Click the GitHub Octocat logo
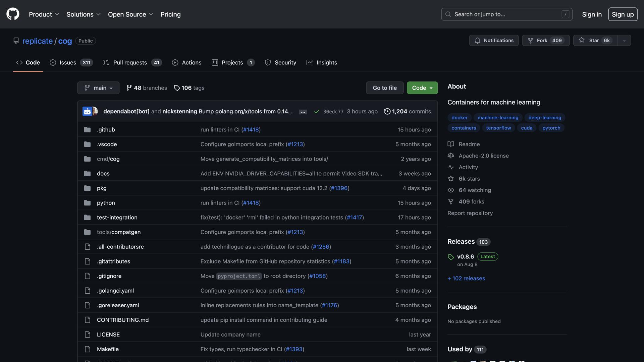 13,14
